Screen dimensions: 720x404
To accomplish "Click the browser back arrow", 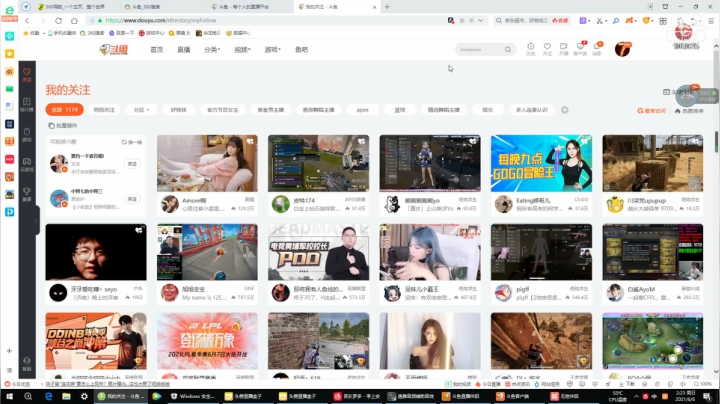I will [x=27, y=21].
